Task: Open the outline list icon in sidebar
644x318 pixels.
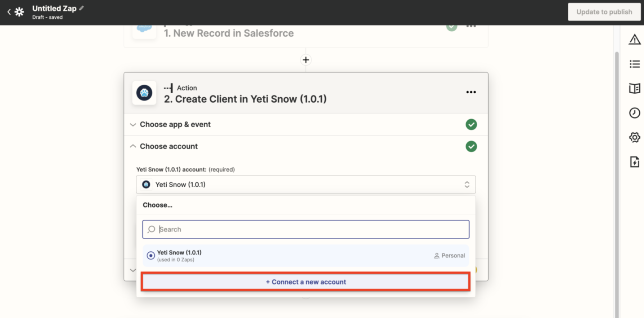Action: [635, 64]
